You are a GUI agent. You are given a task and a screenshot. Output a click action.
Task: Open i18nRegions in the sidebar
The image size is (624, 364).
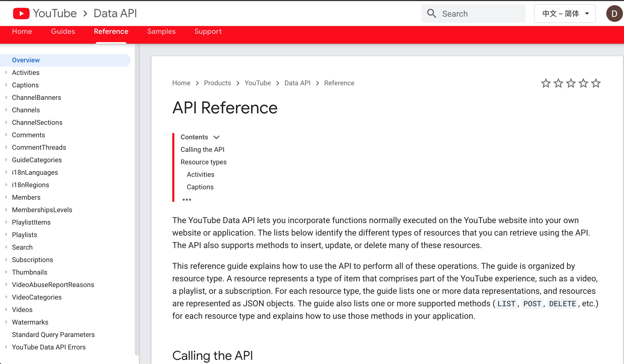pyautogui.click(x=30, y=185)
